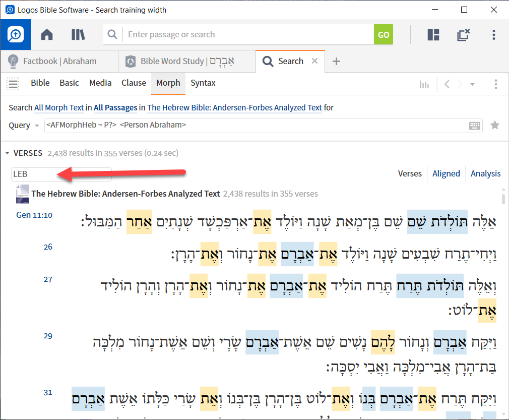Open the Library books icon
509x420 pixels.
click(78, 34)
